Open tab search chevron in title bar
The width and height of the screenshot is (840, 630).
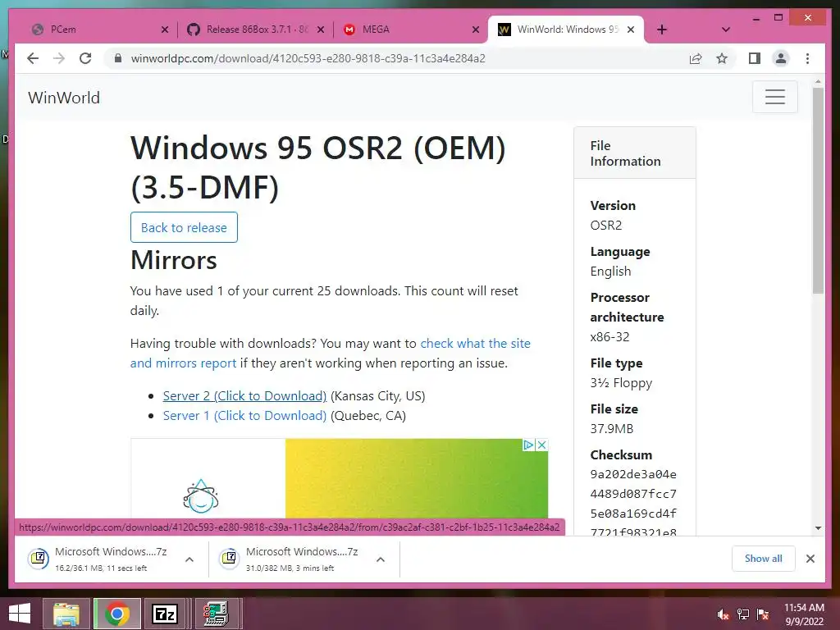[x=726, y=30]
